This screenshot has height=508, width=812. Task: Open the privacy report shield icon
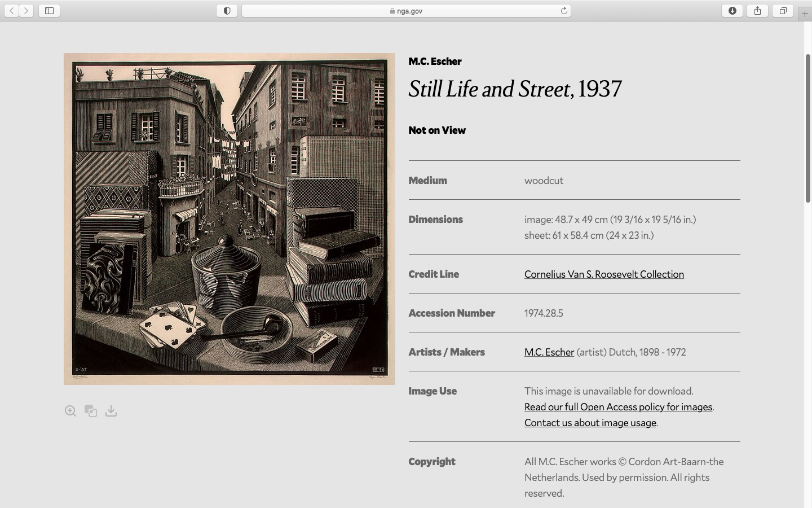coord(227,11)
